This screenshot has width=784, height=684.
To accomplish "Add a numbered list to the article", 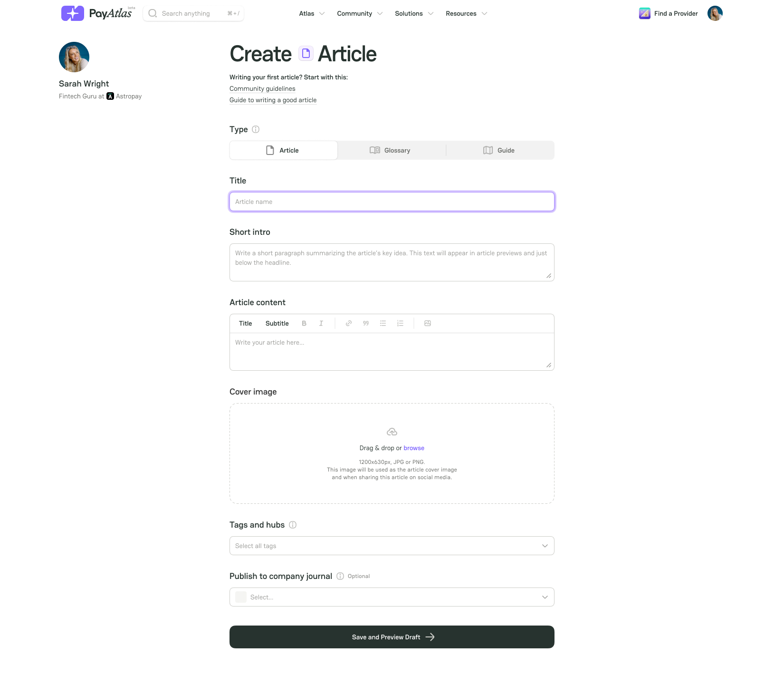I will click(400, 323).
